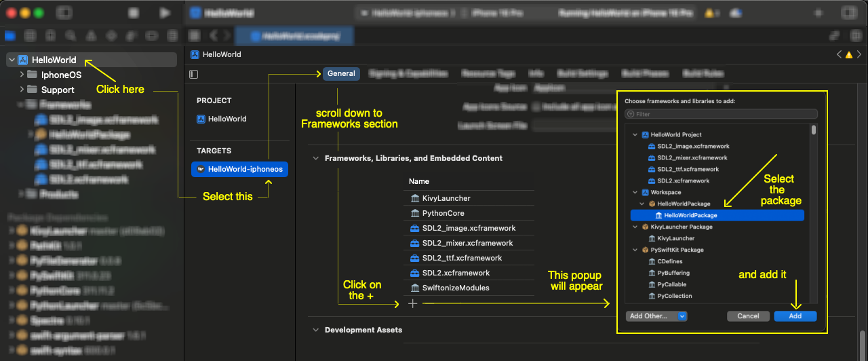The height and width of the screenshot is (361, 868).
Task: Go back using the editor's back chevron
Action: click(x=214, y=35)
